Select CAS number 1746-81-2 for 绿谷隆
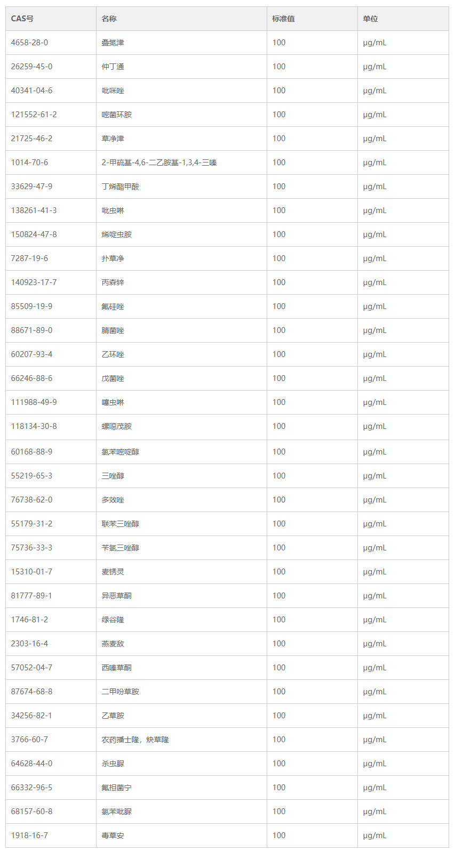The width and height of the screenshot is (455, 868). point(29,620)
